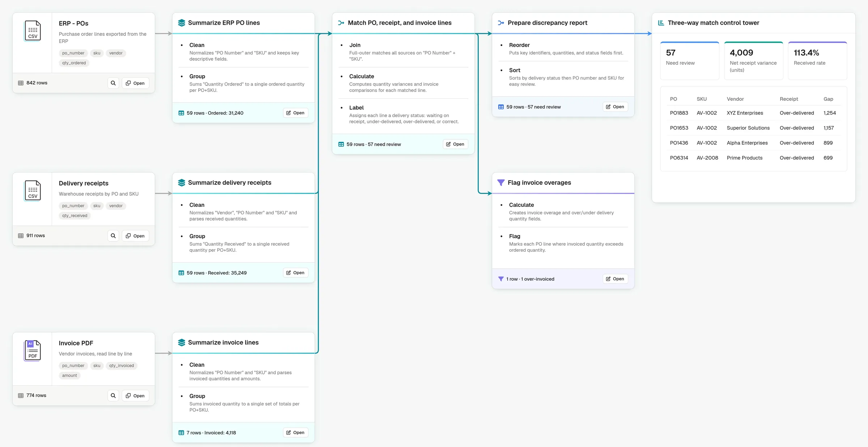
Task: Click the layers icon of Summarize ERP PO lines
Action: (182, 23)
